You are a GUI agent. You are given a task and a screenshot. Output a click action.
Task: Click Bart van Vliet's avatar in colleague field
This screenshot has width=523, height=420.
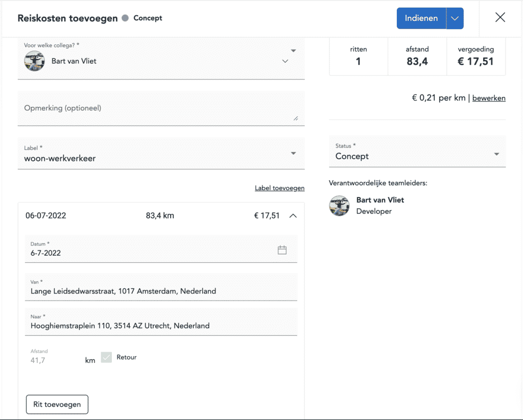coord(34,61)
